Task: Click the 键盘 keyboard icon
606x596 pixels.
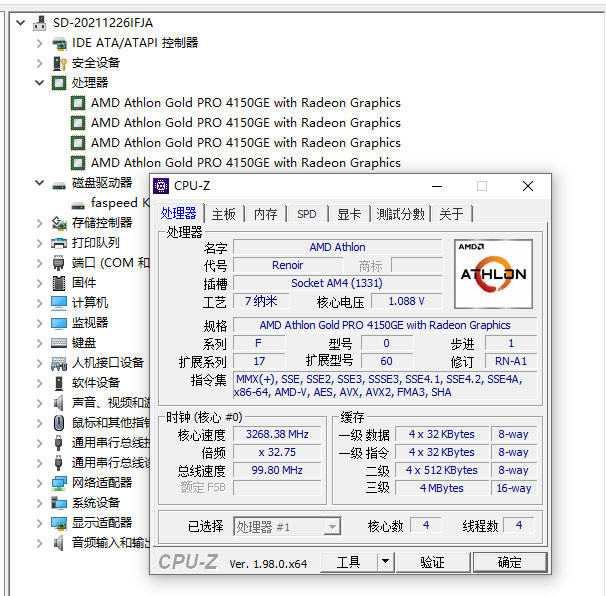Action: [59, 343]
